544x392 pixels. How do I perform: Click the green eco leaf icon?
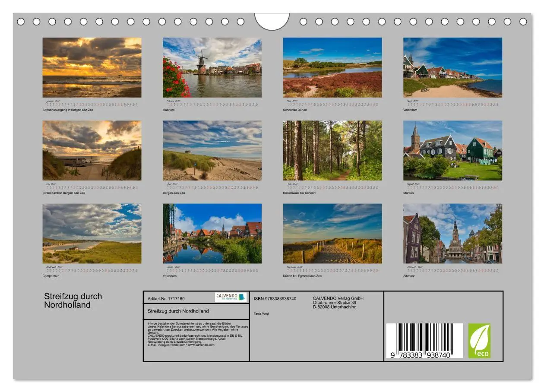(x=479, y=341)
